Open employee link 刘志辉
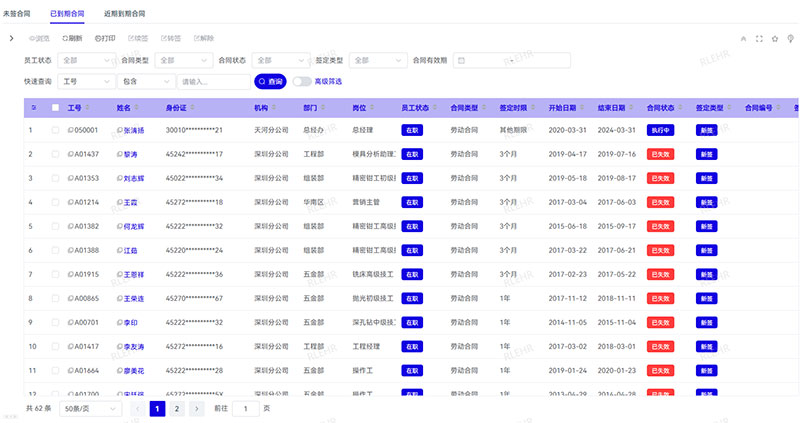Image resolution: width=800 pixels, height=423 pixels. coord(134,178)
